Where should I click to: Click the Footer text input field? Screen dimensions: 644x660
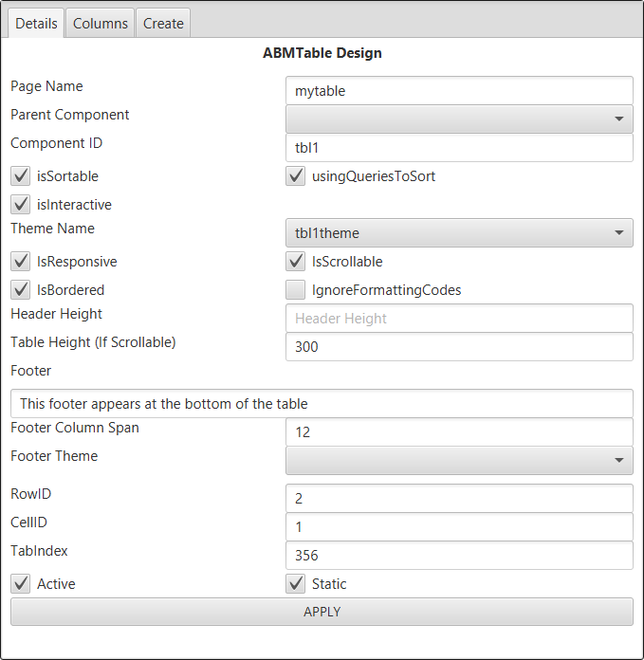322,403
